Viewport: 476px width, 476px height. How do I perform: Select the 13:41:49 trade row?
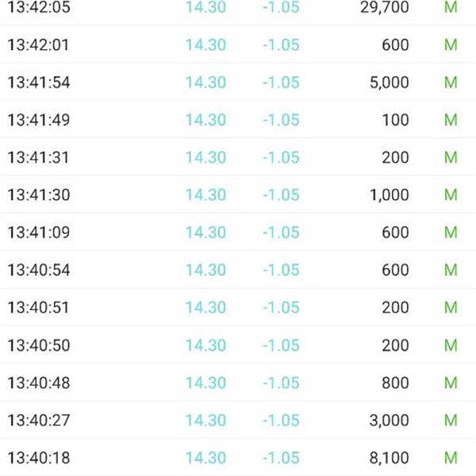(x=238, y=120)
